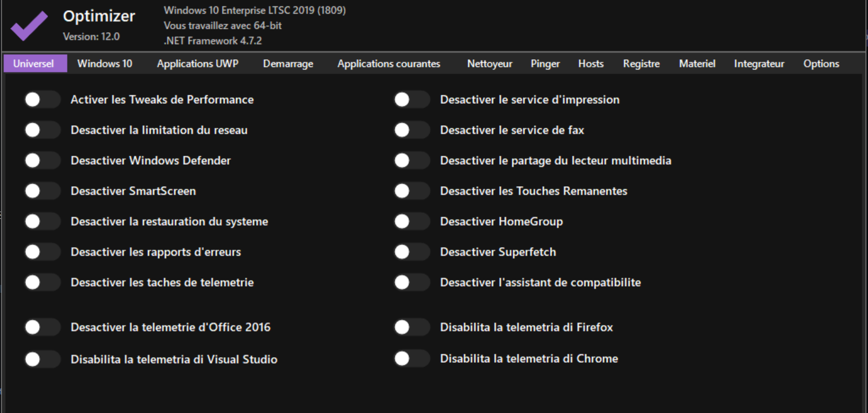Enable Disabilita la telemetria di Chrome
Image resolution: width=868 pixels, height=413 pixels.
coord(411,359)
